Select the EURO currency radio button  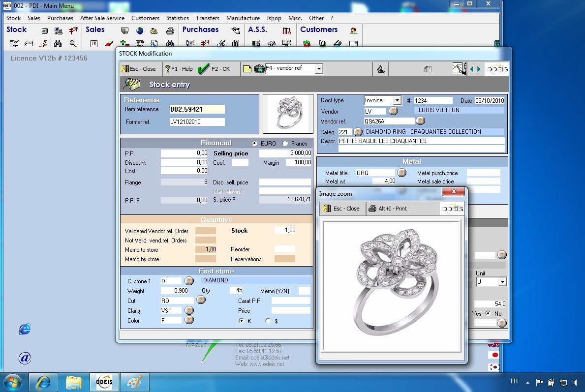point(254,144)
